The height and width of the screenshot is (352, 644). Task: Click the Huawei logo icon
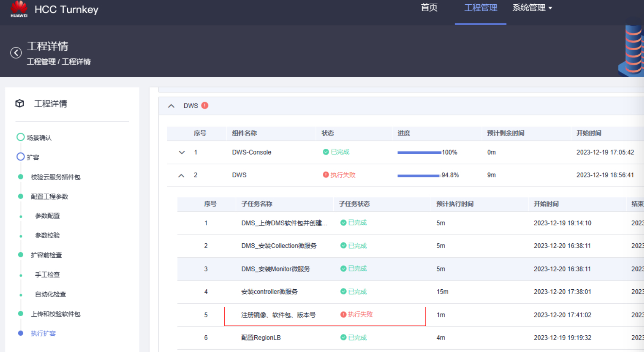19,9
